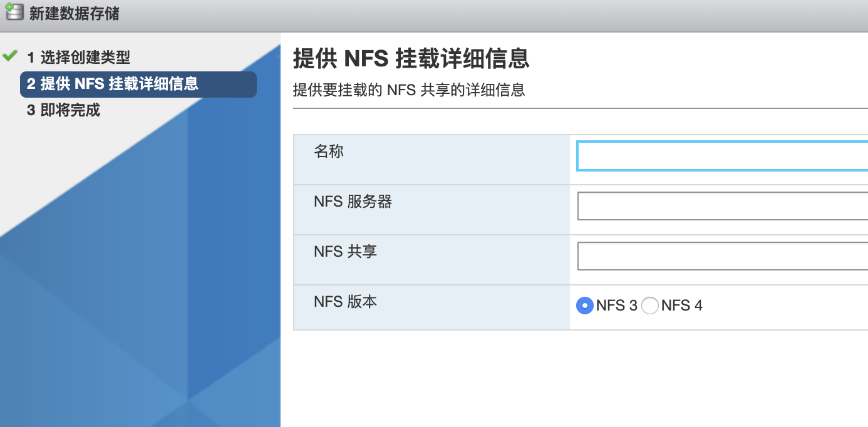
Task: Click the NFS 共享 share field
Action: pyautogui.click(x=720, y=255)
